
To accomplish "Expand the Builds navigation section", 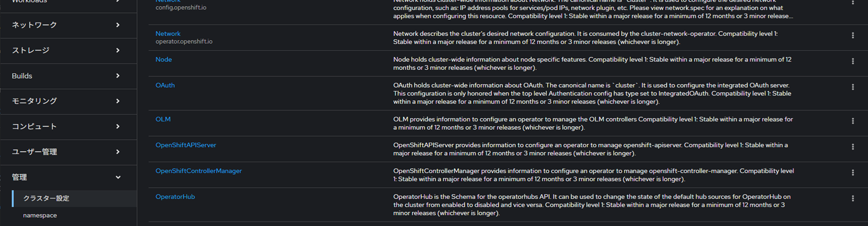I will click(x=66, y=76).
